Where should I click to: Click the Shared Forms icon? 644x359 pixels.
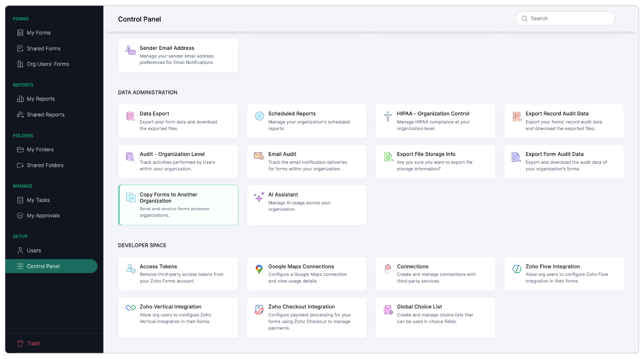point(20,48)
